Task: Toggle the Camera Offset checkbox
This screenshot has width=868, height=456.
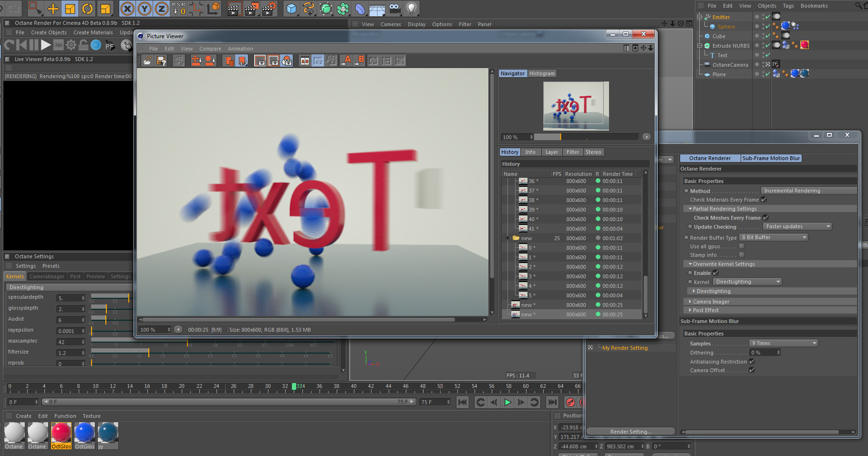Action: (x=752, y=370)
